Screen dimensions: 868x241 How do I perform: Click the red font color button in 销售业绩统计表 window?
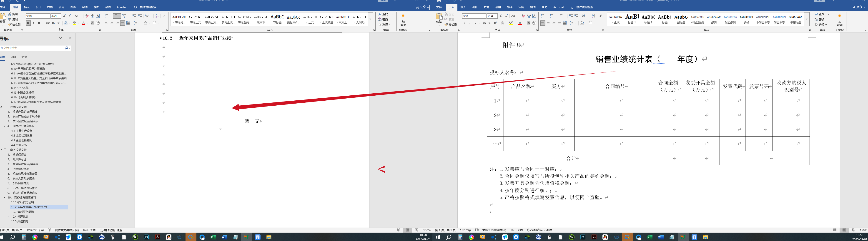(520, 23)
